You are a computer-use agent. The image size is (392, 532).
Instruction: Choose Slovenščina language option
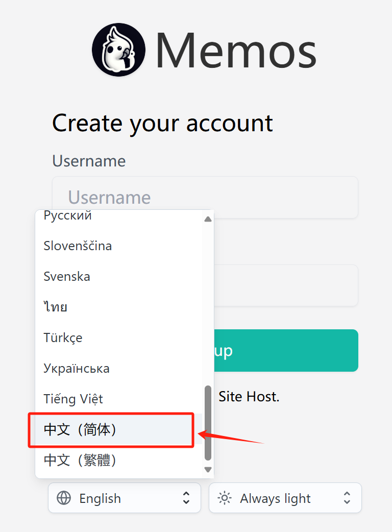coord(78,246)
